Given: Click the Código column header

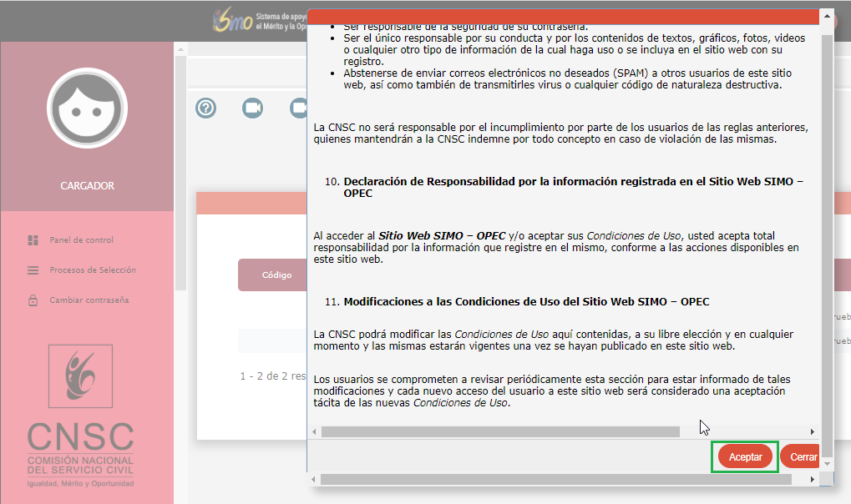Looking at the screenshot, I should (276, 275).
